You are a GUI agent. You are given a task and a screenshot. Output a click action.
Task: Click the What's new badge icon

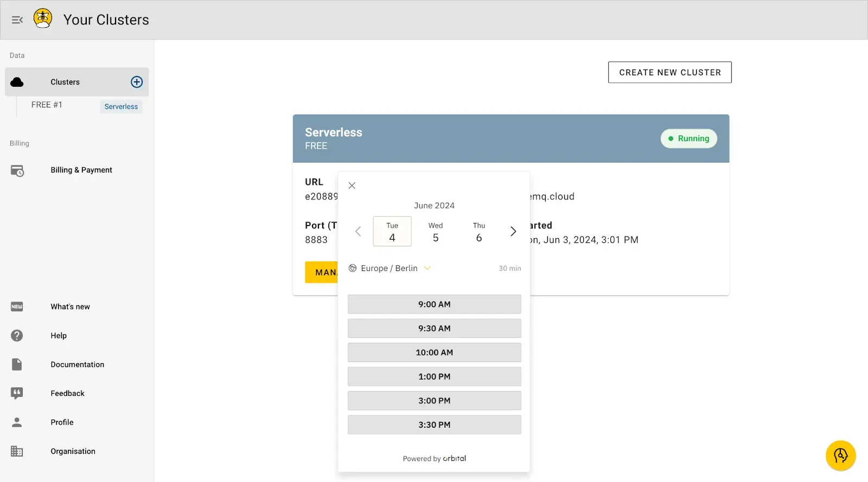17,307
